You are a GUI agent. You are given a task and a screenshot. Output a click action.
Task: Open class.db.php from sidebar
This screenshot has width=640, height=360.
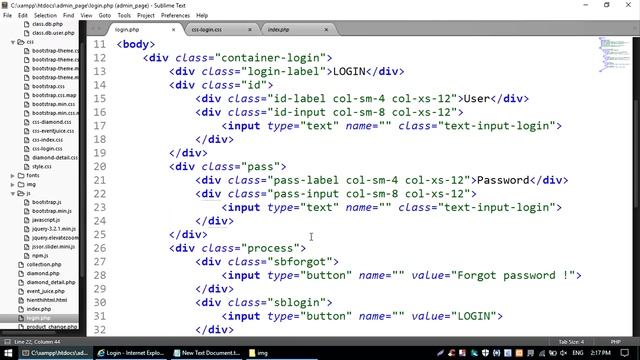(x=47, y=24)
